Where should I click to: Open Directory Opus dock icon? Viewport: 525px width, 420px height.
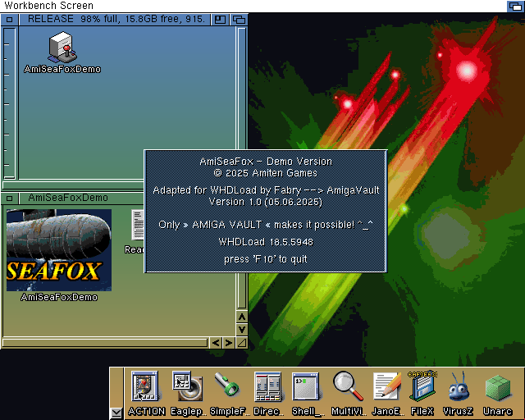(x=267, y=386)
